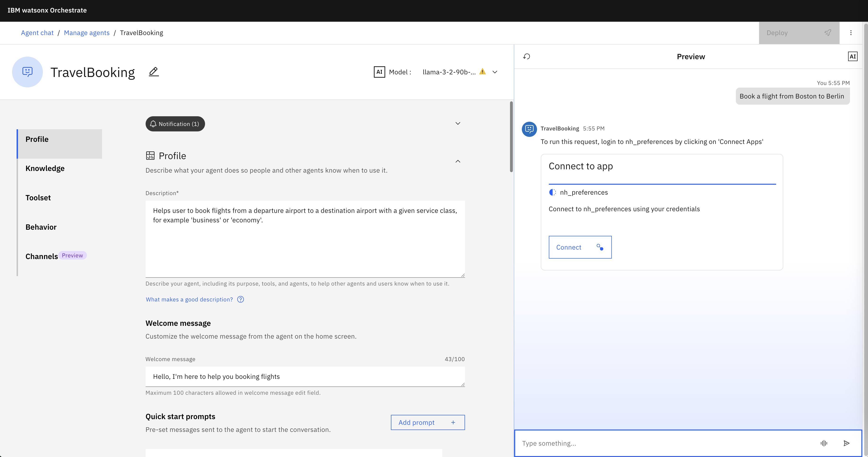The height and width of the screenshot is (457, 868).
Task: Click the send message arrow icon
Action: coord(846,443)
